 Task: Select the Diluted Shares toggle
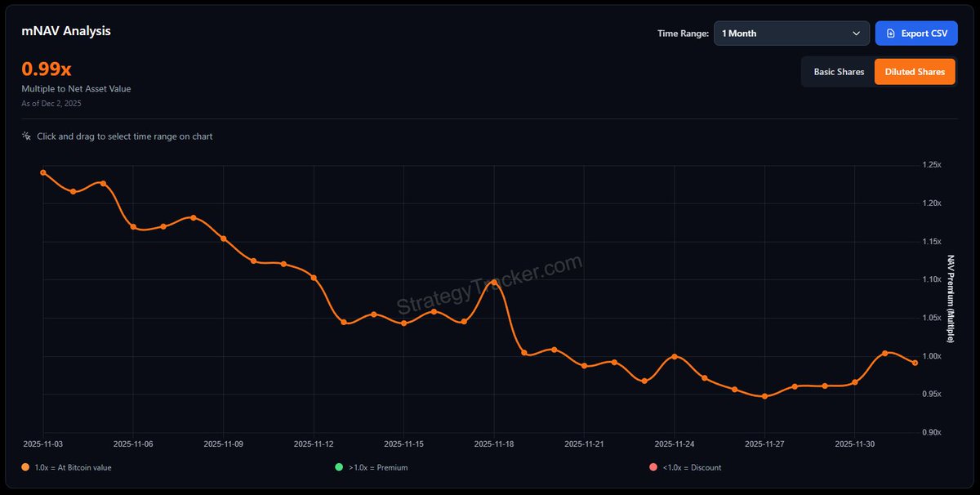pyautogui.click(x=915, y=72)
